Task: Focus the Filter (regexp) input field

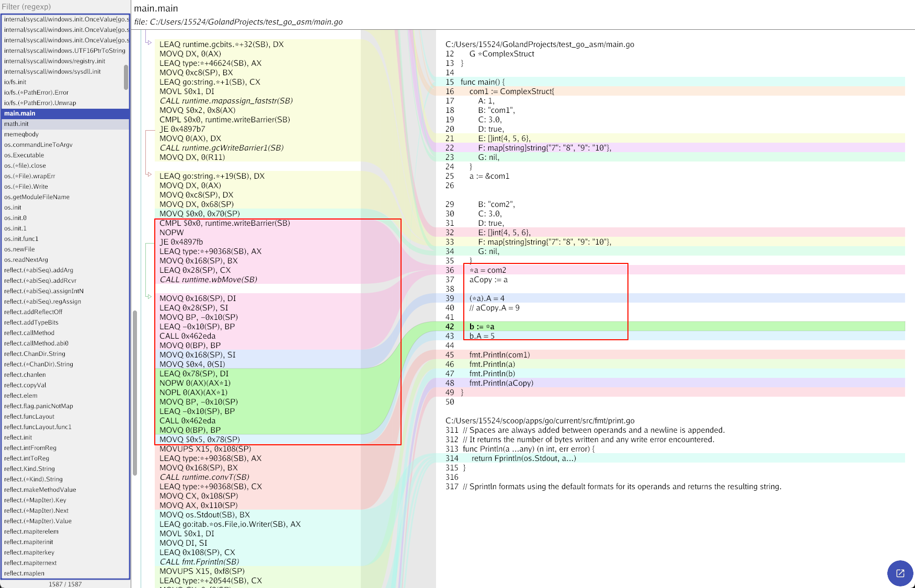Action: [x=65, y=7]
